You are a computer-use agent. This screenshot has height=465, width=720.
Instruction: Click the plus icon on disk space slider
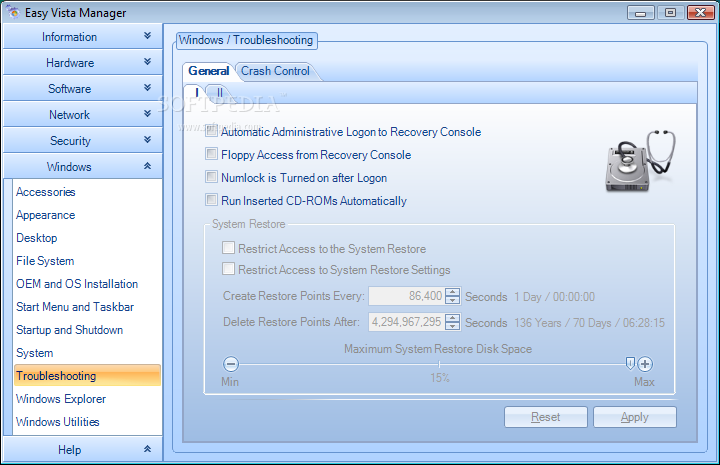(x=645, y=364)
